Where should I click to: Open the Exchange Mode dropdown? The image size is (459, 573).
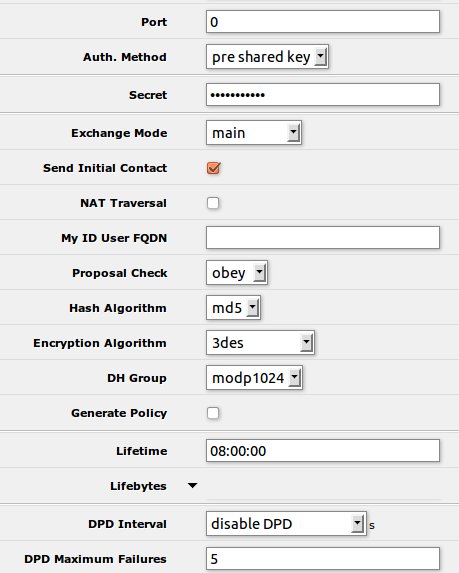pos(254,133)
